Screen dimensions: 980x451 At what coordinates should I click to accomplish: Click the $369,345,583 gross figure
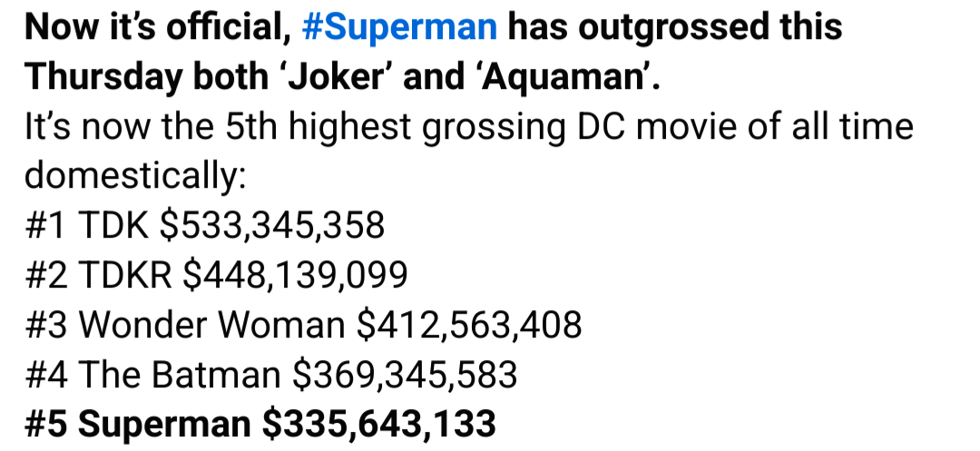pyautogui.click(x=405, y=375)
